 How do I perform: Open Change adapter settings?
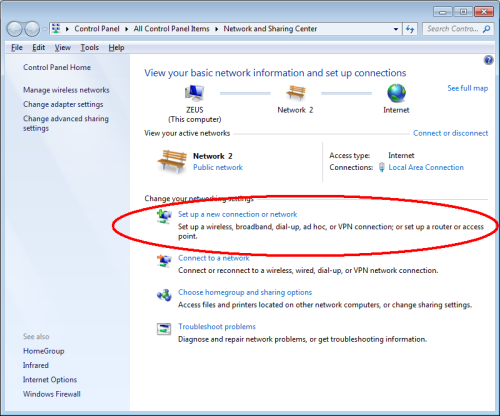[63, 104]
